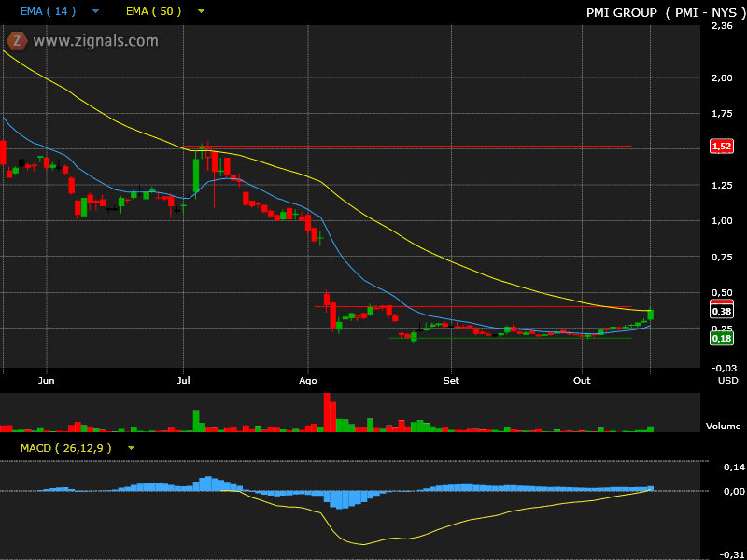Click the -0,31 MACD axis label
The image size is (747, 560).
tap(732, 554)
